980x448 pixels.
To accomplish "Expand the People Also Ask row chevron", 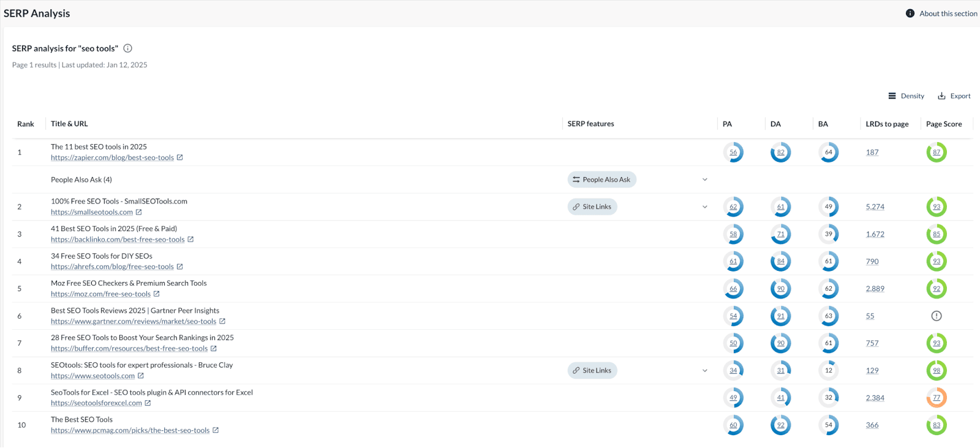I will [705, 180].
